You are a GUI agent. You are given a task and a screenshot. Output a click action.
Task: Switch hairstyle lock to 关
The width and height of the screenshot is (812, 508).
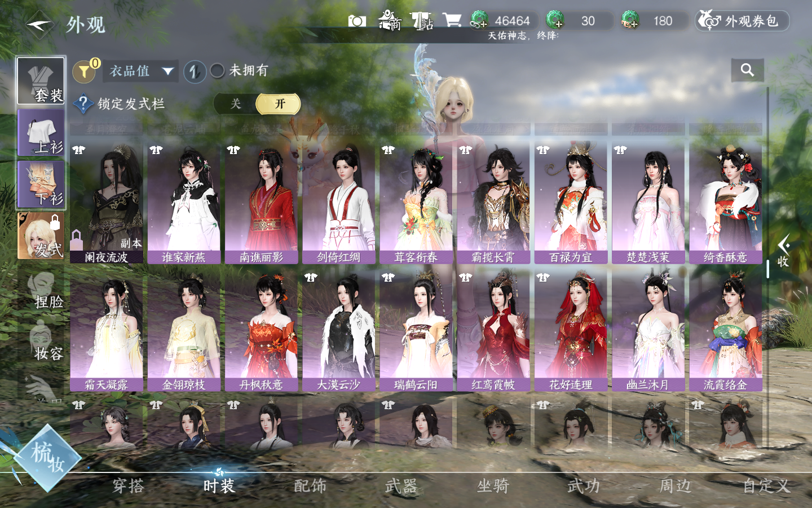click(x=236, y=104)
